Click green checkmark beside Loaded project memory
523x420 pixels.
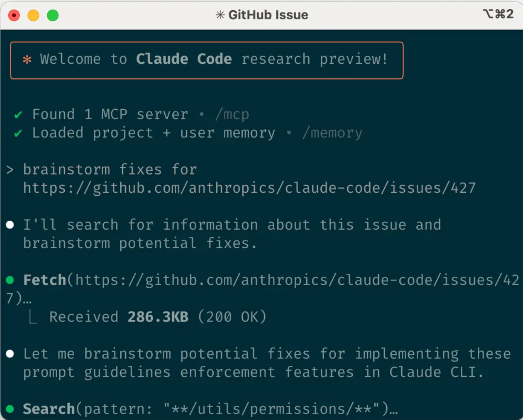18,133
